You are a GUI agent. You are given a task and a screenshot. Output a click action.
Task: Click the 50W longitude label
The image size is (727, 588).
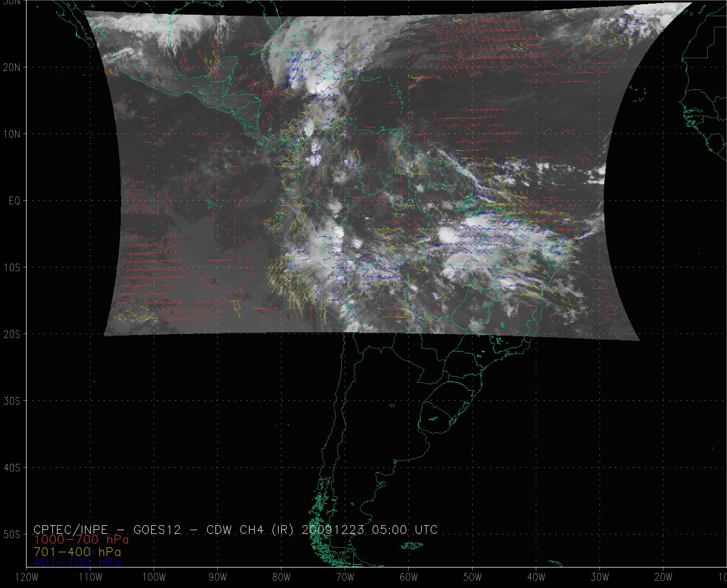pos(472,577)
